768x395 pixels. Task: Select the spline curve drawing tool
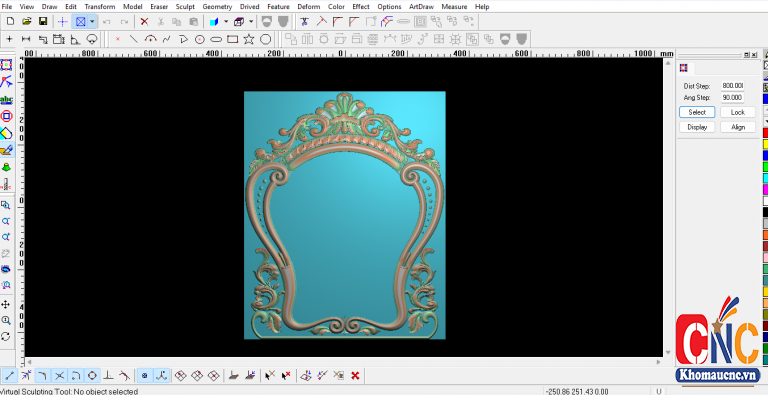click(x=167, y=39)
